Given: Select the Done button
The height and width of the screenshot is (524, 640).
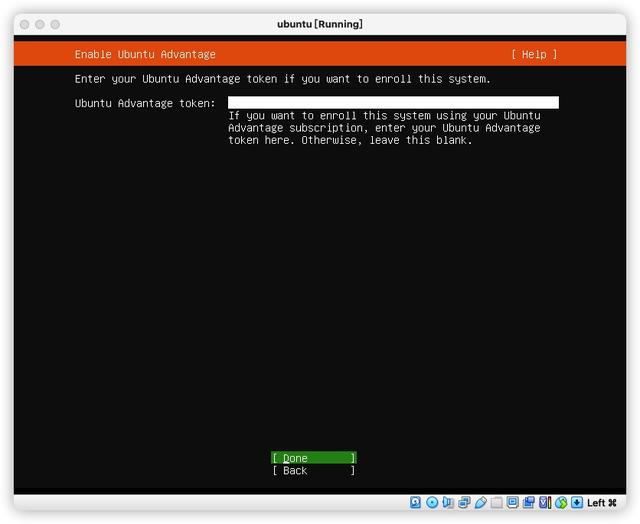Looking at the screenshot, I should click(313, 458).
